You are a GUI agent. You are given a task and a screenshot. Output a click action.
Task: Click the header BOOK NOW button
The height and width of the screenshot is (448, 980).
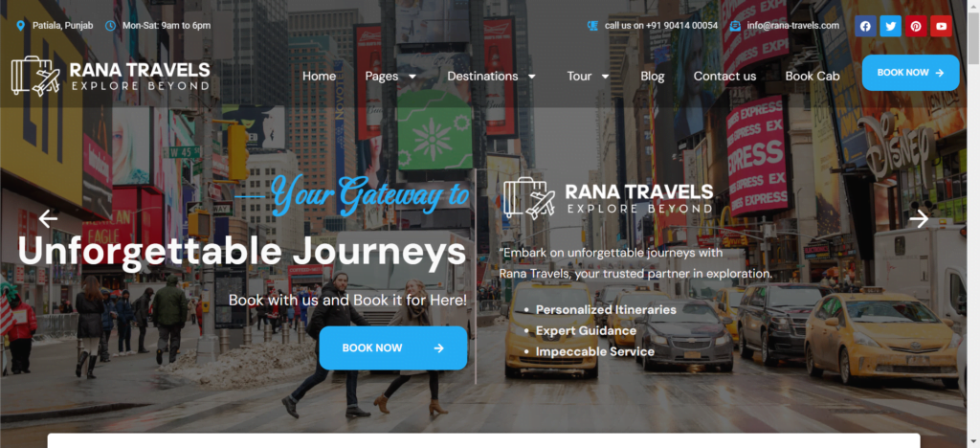(x=911, y=73)
